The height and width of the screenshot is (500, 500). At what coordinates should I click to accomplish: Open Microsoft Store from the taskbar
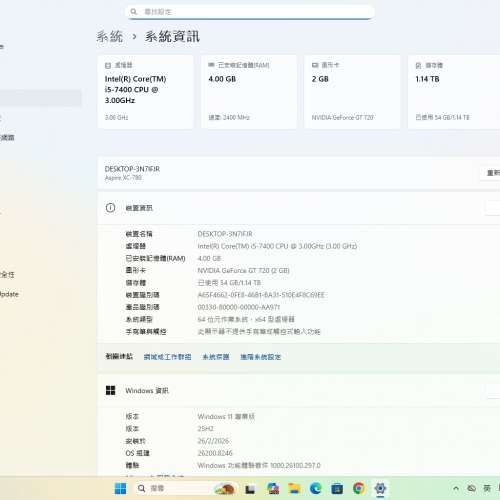(337, 489)
